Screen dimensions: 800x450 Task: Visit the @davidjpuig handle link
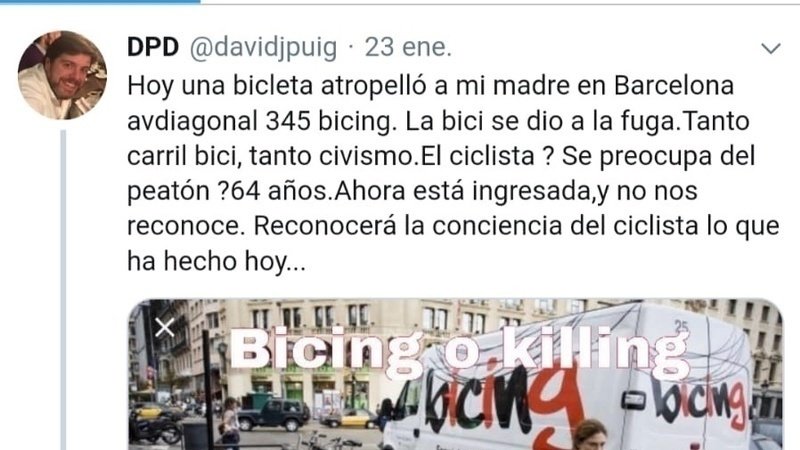(x=263, y=47)
